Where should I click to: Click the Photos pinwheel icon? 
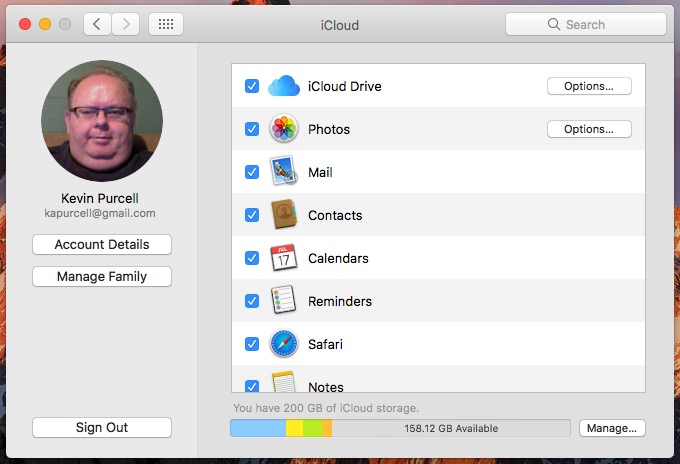(284, 128)
